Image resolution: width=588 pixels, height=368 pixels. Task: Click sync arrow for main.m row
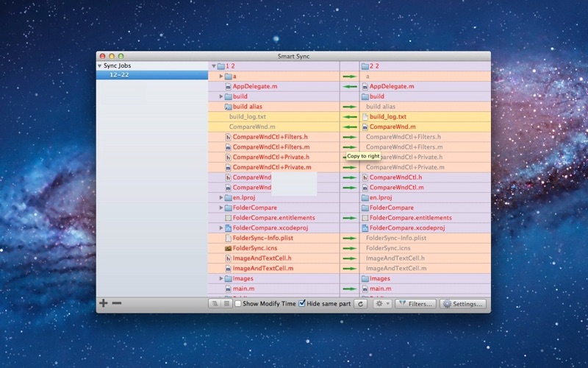coord(349,289)
